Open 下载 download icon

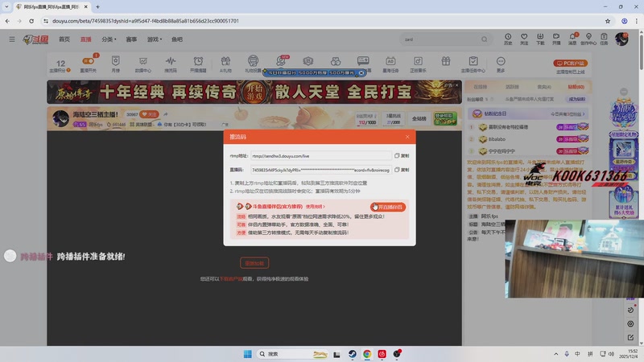[540, 39]
